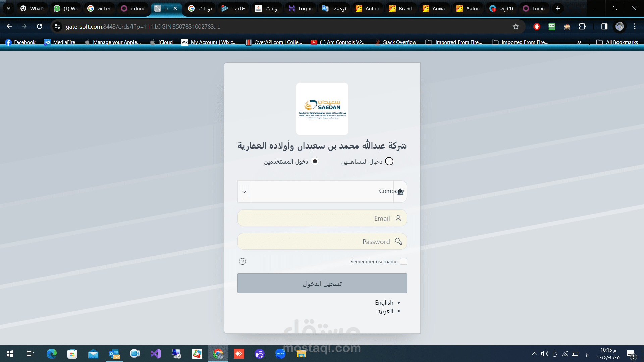Open the site information icon in address bar
Image resolution: width=644 pixels, height=362 pixels.
(x=57, y=26)
